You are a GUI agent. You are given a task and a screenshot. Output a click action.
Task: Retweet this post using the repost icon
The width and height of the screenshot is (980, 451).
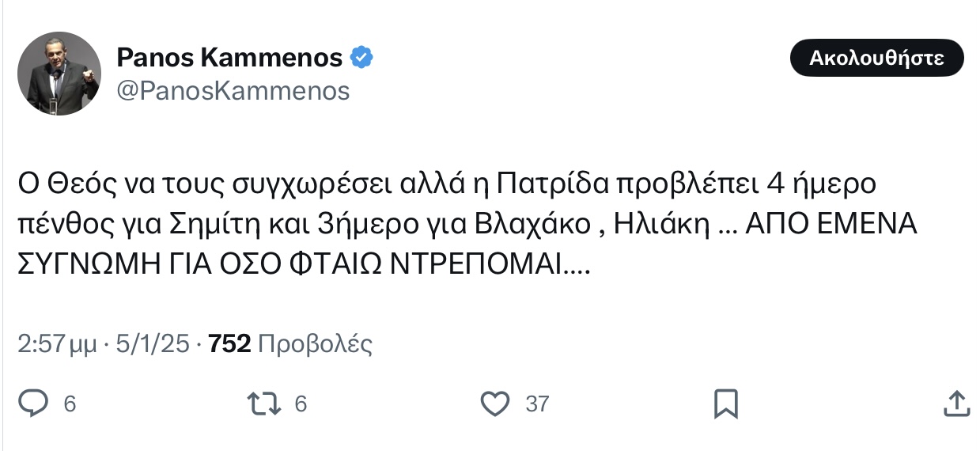pyautogui.click(x=263, y=404)
